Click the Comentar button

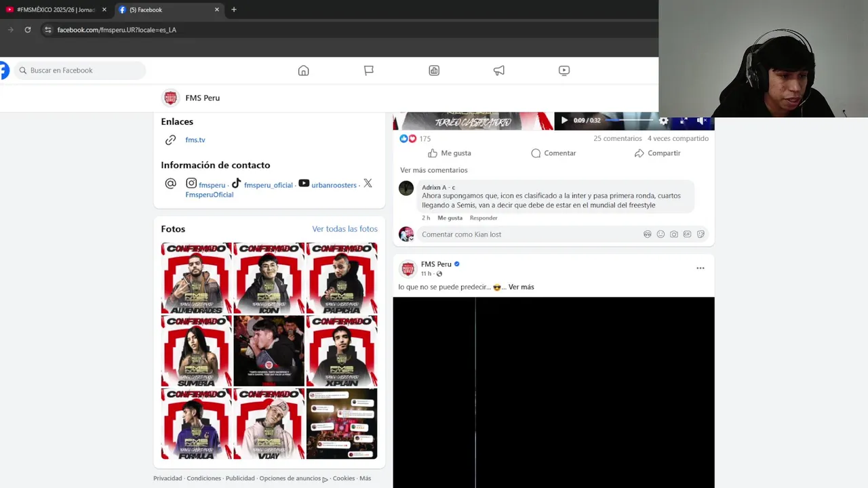(553, 153)
